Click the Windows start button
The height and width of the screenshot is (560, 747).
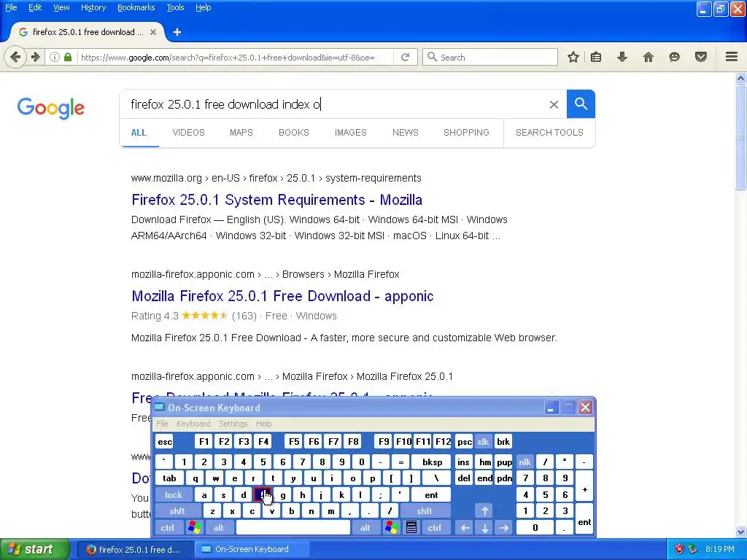pos(35,549)
